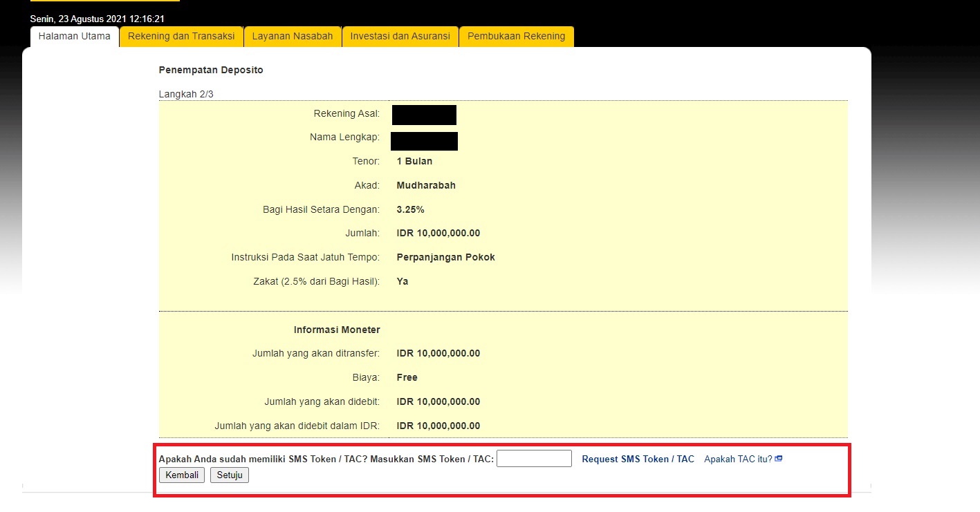The width and height of the screenshot is (980, 512).
Task: Switch to Rekening dan Transaksi tab
Action: [181, 37]
